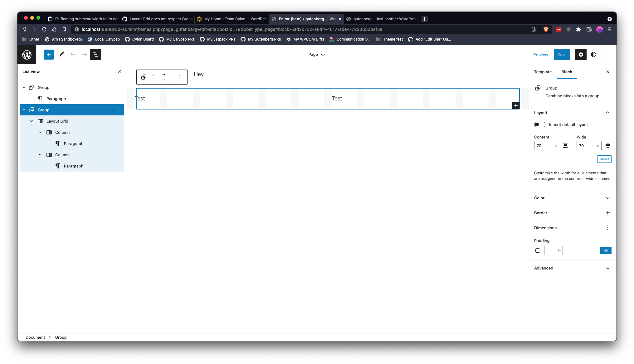Toggle Inherit default layout switch
The image size is (634, 364).
click(x=539, y=124)
